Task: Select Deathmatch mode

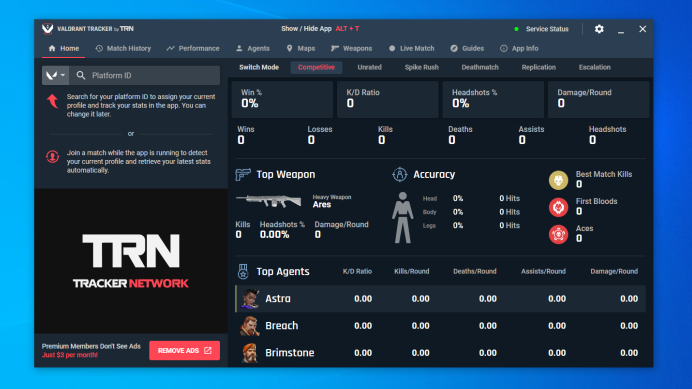Action: pos(480,68)
